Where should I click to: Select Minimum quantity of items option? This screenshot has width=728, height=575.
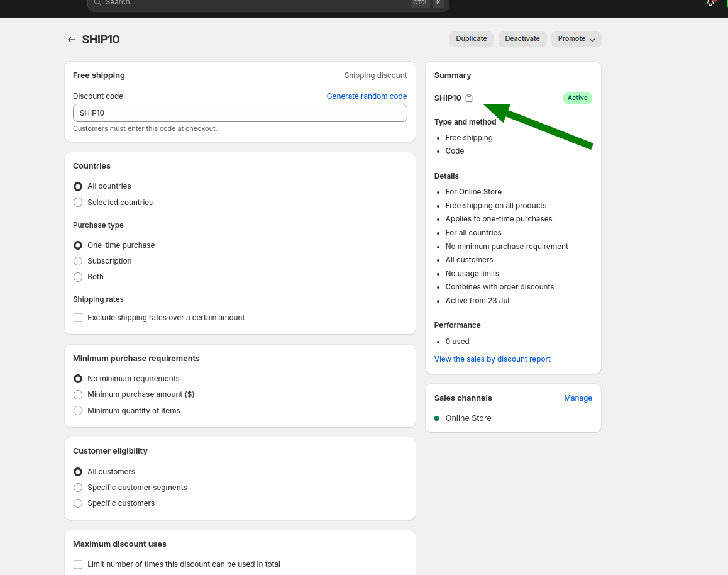[78, 411]
